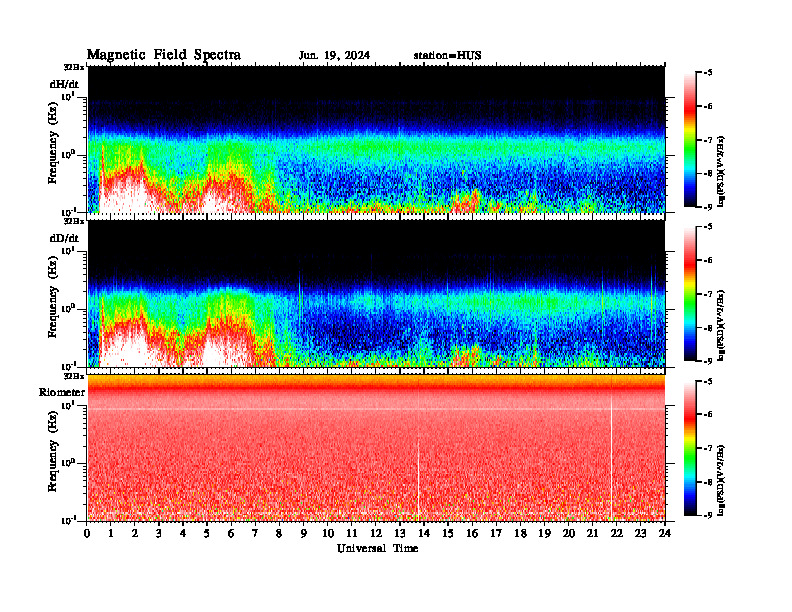Click the time axis tick label '22'
Viewport: 792px width, 612px height.
(x=617, y=533)
